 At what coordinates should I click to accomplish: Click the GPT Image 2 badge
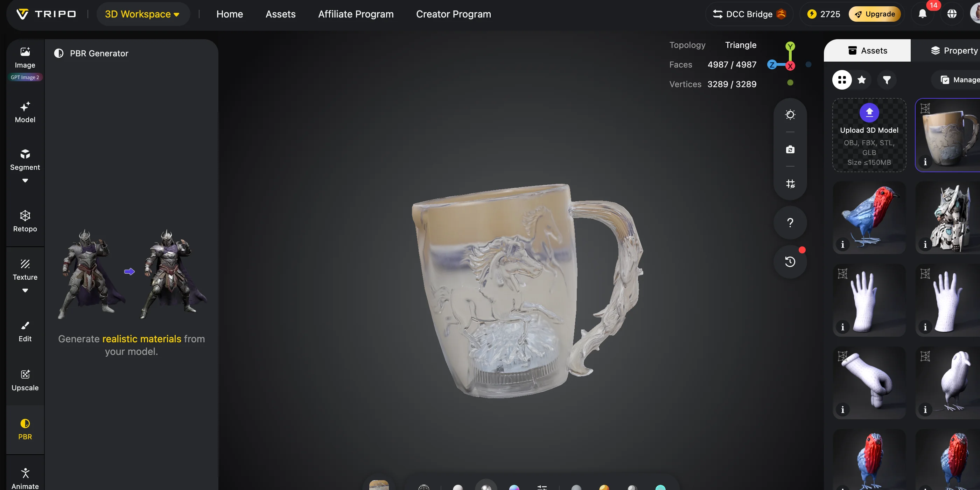coord(25,77)
